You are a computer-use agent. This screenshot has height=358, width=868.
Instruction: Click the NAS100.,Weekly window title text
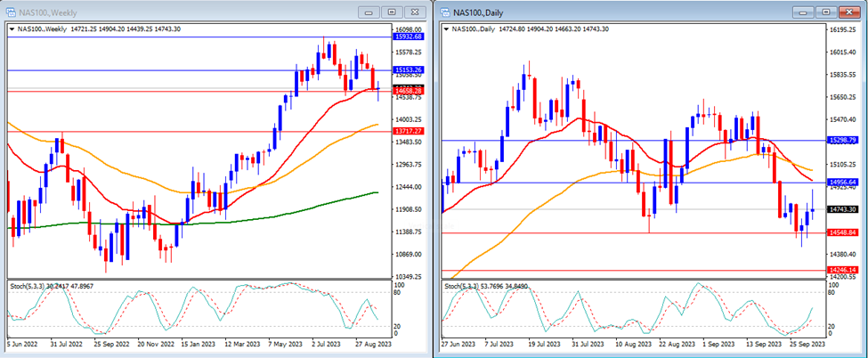48,12
